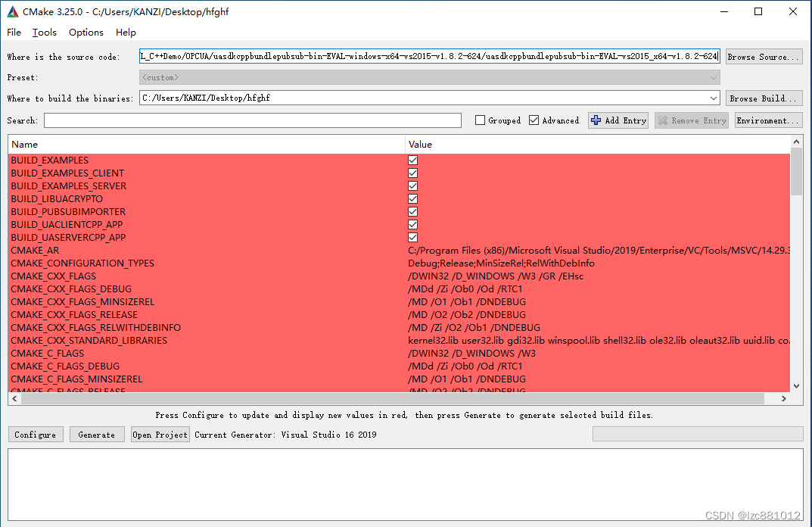The height and width of the screenshot is (527, 812).
Task: Click the kernel32.lib libraries value
Action: (x=599, y=341)
